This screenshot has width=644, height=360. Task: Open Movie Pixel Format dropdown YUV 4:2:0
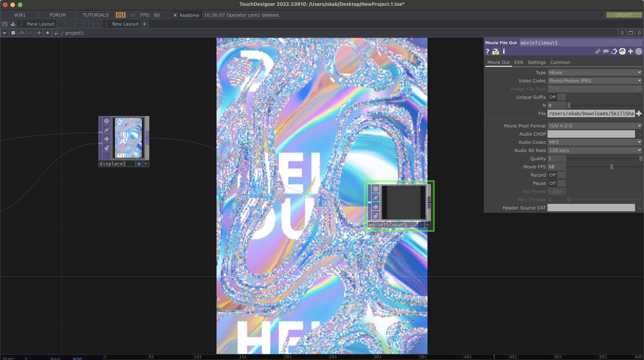(x=595, y=126)
